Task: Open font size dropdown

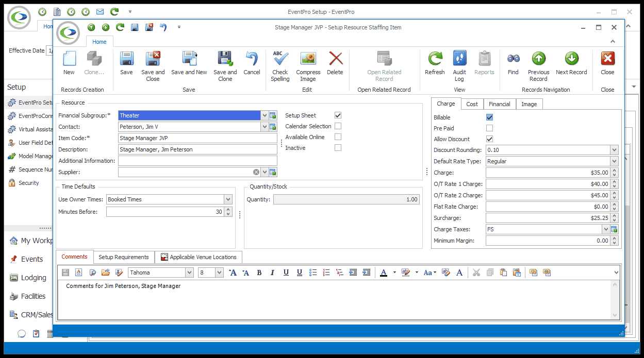Action: (x=219, y=272)
